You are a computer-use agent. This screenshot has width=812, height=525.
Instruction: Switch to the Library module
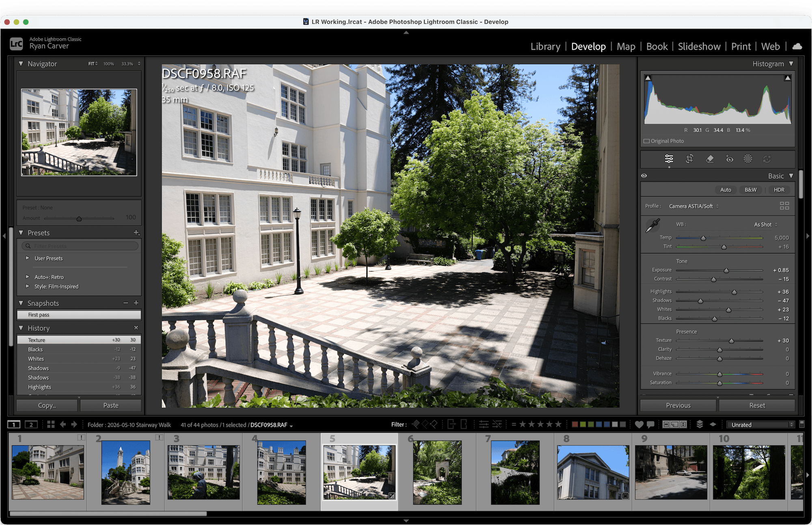click(x=545, y=46)
